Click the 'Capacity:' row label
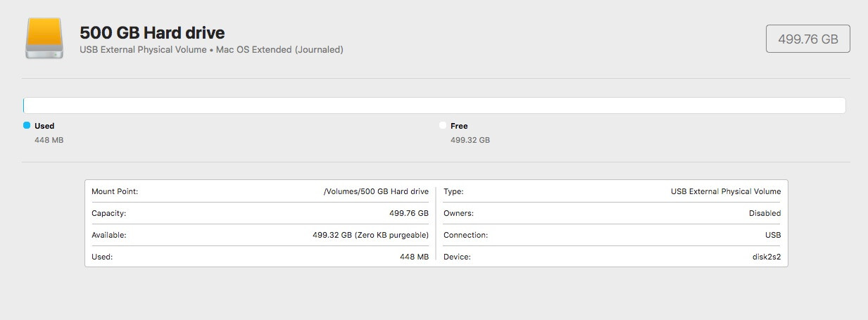868x320 pixels. (109, 213)
